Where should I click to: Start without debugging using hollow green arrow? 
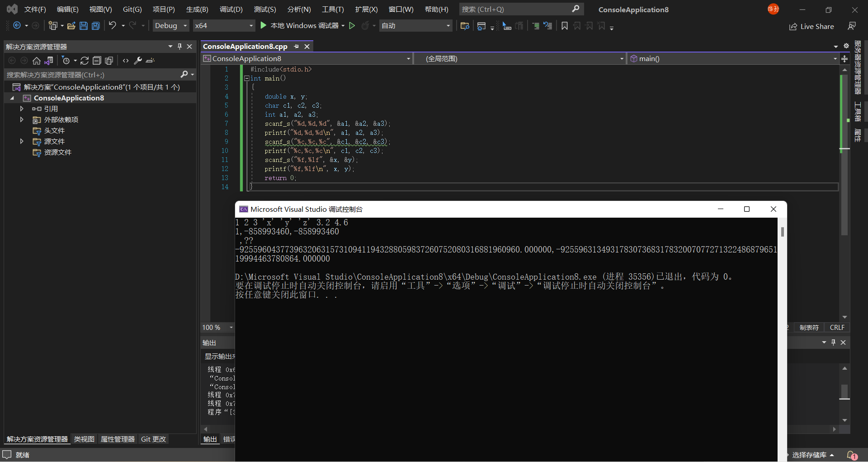coord(352,26)
